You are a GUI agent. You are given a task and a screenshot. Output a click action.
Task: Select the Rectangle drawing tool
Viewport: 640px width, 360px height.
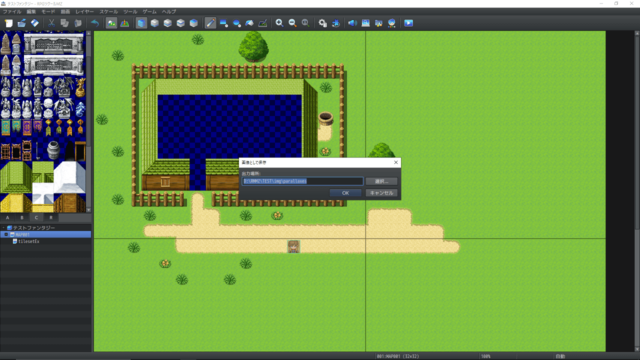[224, 23]
